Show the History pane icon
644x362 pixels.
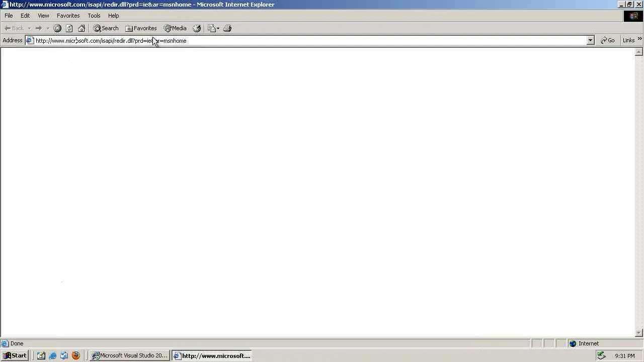[197, 28]
